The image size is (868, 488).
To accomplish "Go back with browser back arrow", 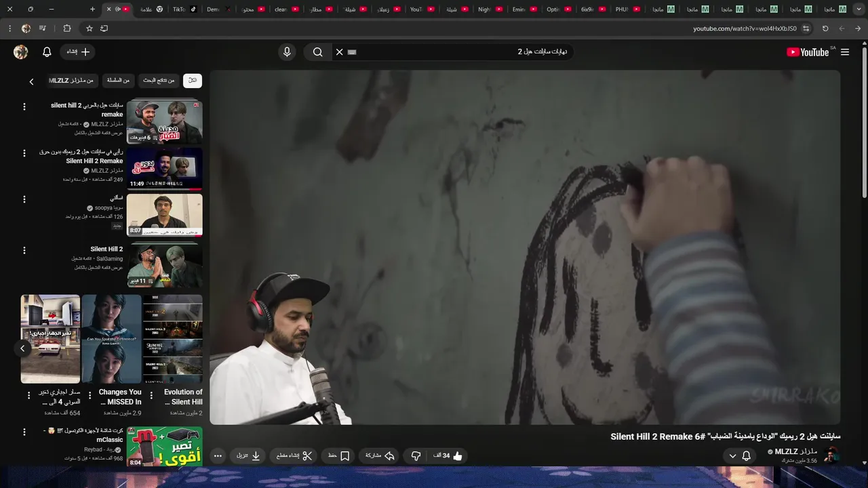I will [858, 28].
